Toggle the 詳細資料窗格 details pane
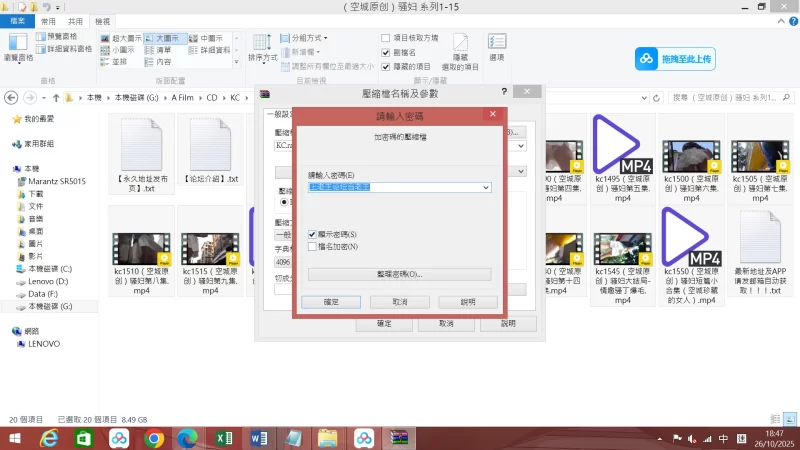Viewport: 800px width, 450px height. [64, 49]
